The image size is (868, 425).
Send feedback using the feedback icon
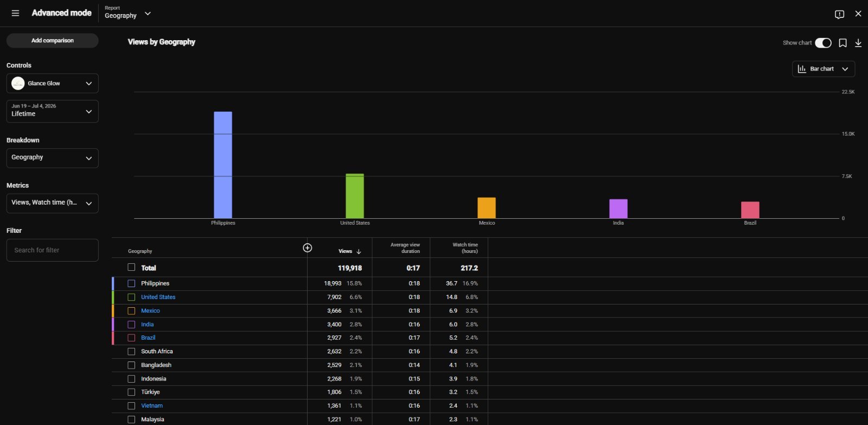click(x=839, y=14)
